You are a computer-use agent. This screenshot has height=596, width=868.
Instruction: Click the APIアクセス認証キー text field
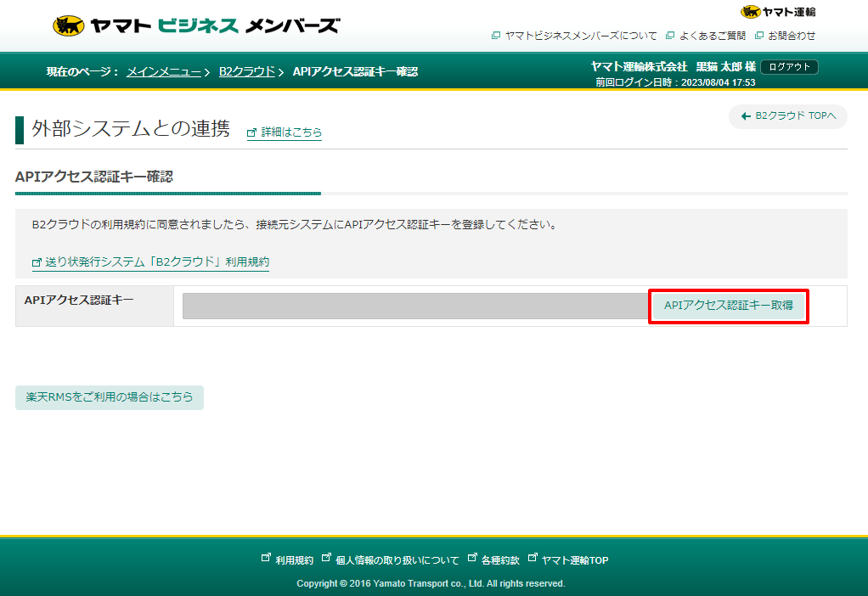[414, 306]
